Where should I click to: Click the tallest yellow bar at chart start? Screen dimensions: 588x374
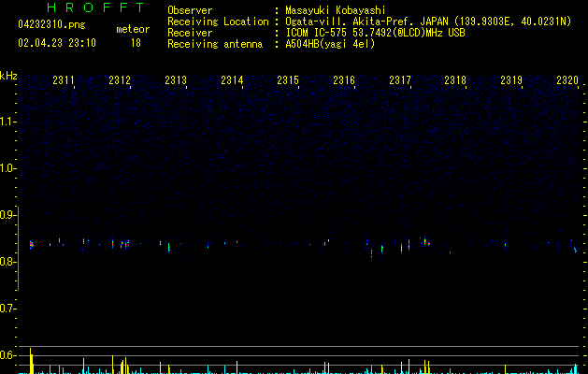[x=31, y=361]
